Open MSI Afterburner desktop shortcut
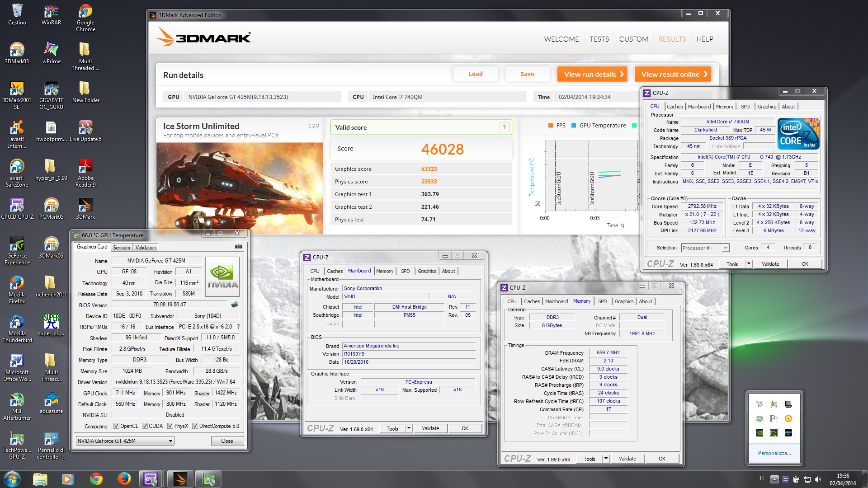The height and width of the screenshot is (488, 868). click(17, 407)
